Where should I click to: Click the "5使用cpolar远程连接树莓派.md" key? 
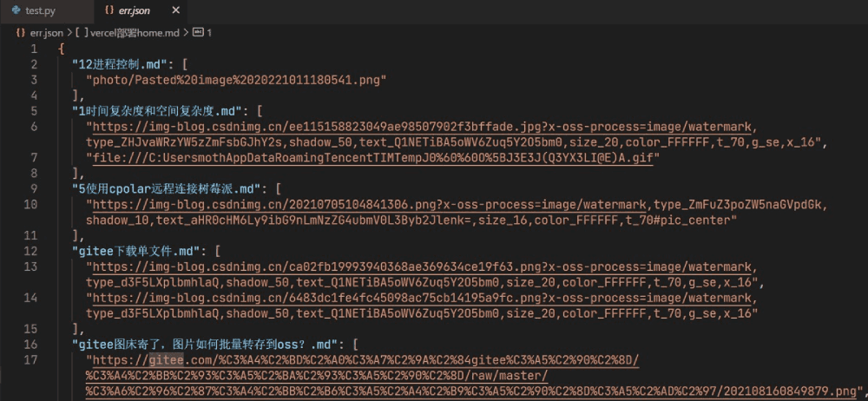tap(168, 189)
